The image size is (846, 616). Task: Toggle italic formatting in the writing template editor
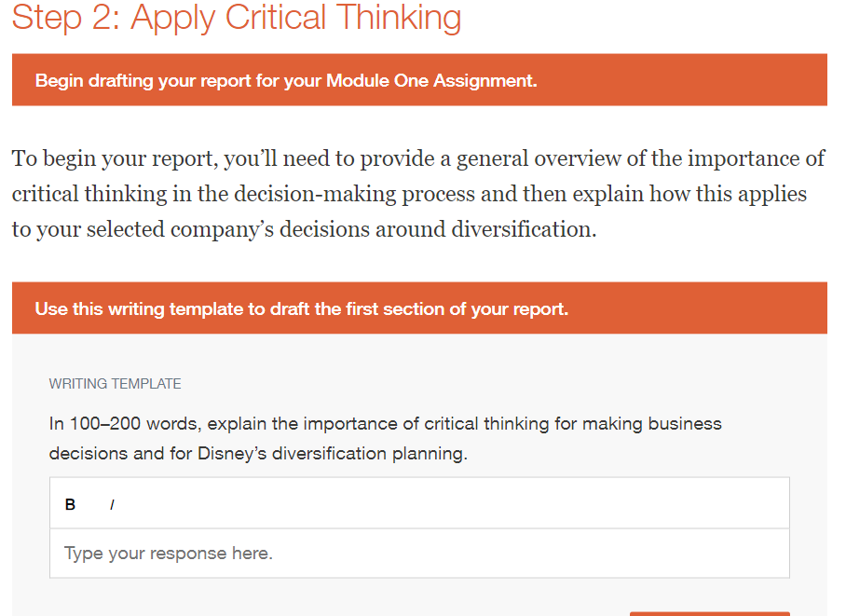click(112, 504)
